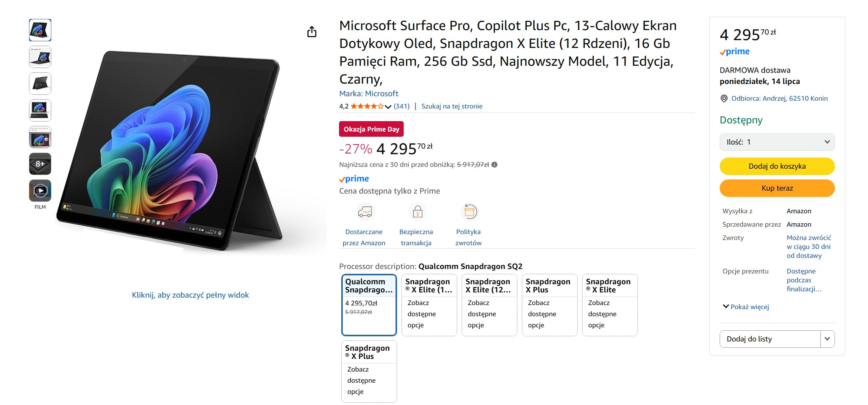The height and width of the screenshot is (405, 868).
Task: Select the second product image thumbnail
Action: point(40,56)
